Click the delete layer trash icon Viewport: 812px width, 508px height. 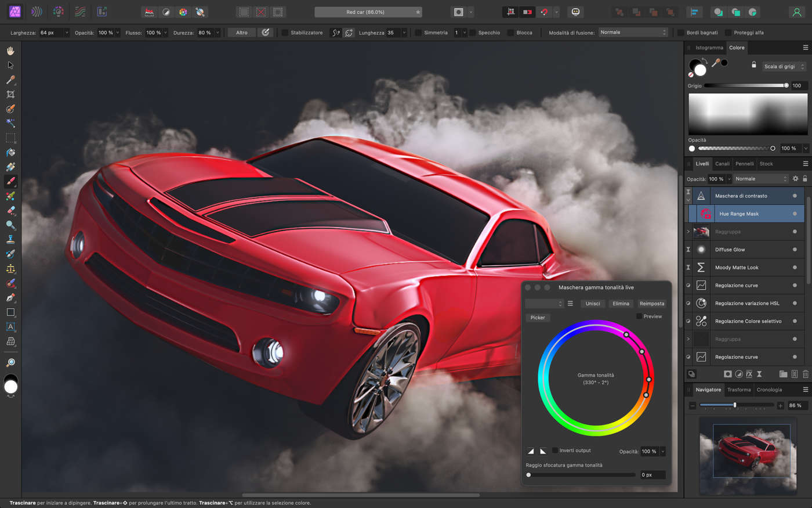(806, 374)
